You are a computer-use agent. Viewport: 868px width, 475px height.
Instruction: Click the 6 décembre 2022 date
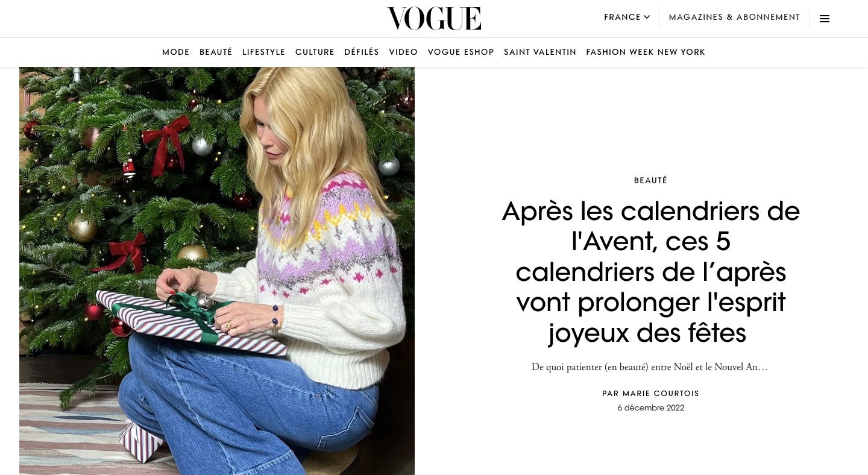pos(651,408)
